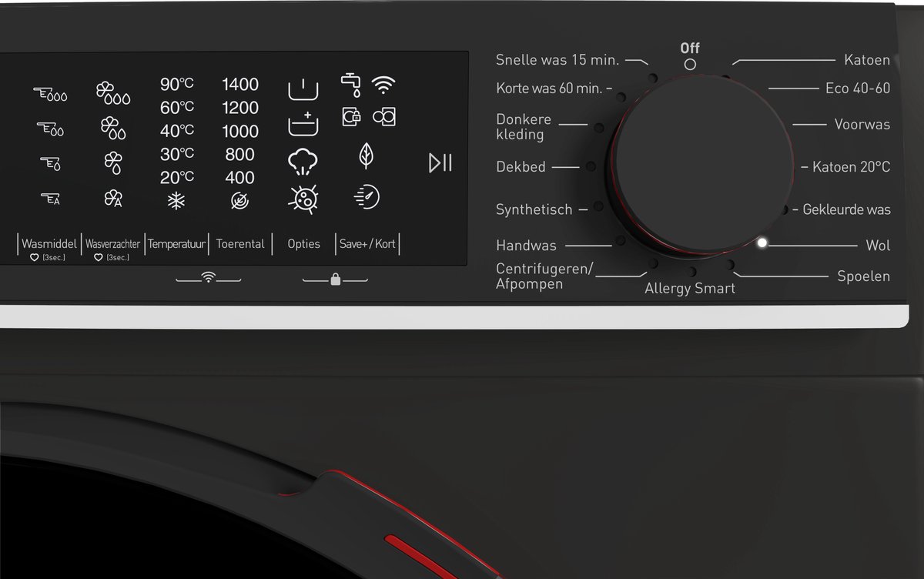This screenshot has height=579, width=924.
Task: Select the quick-wash speed timer icon
Action: click(367, 197)
